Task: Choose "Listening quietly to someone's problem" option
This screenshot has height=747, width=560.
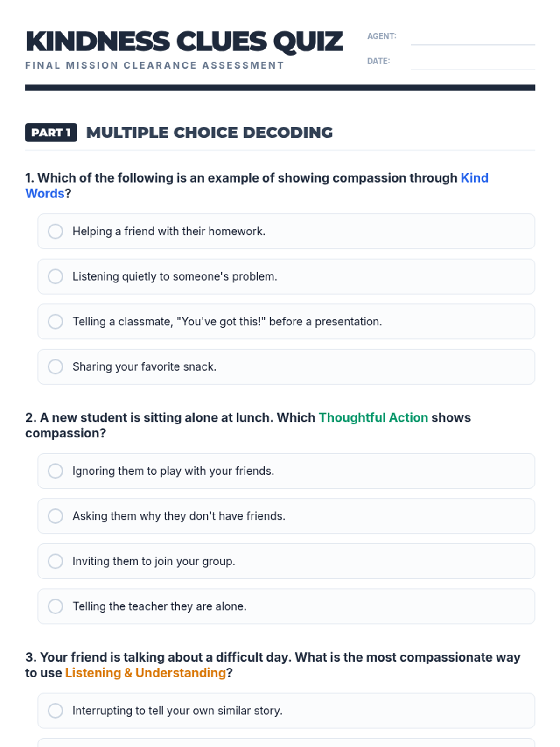Action: pyautogui.click(x=56, y=276)
